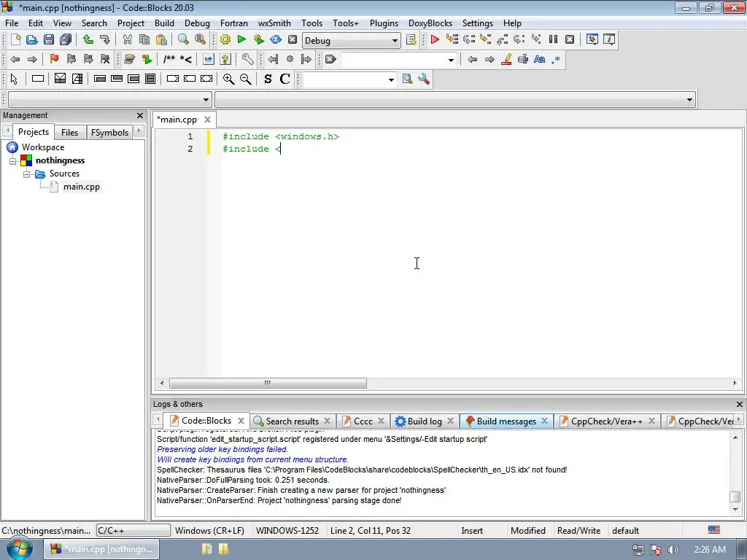Click the Save all files icon
This screenshot has width=747, height=560.
[x=66, y=39]
